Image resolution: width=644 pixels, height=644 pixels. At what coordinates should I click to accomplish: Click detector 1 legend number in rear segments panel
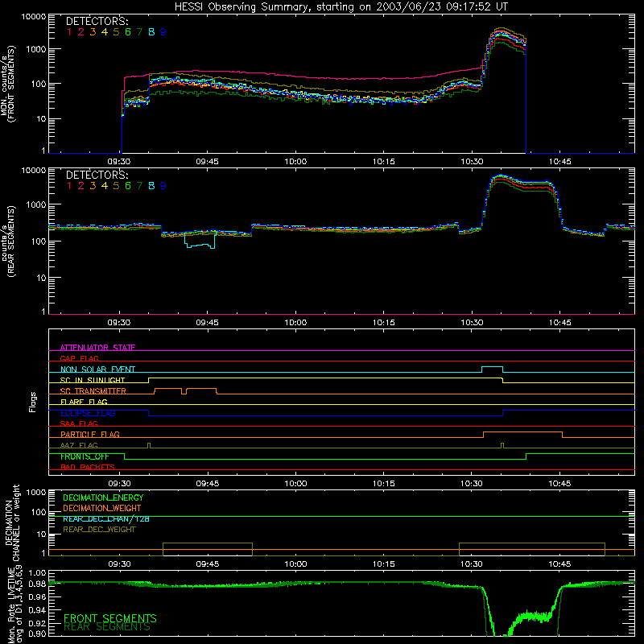(69, 186)
